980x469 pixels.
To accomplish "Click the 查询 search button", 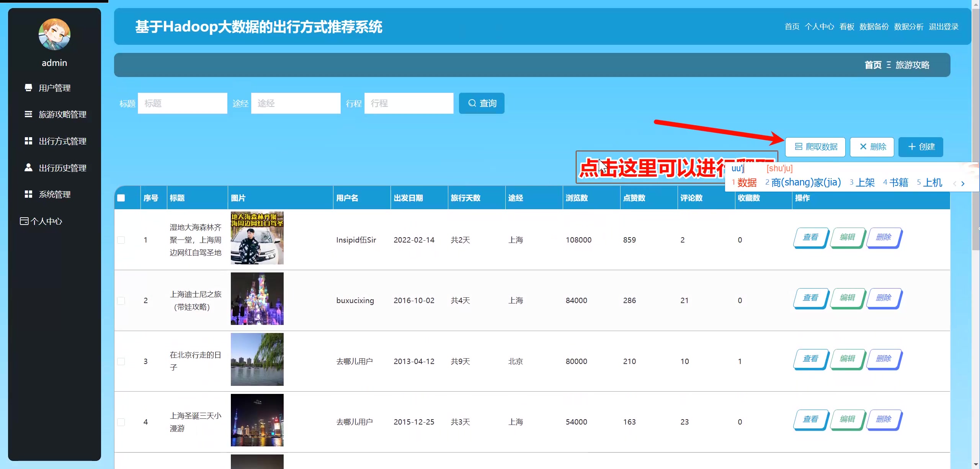I will pos(482,103).
